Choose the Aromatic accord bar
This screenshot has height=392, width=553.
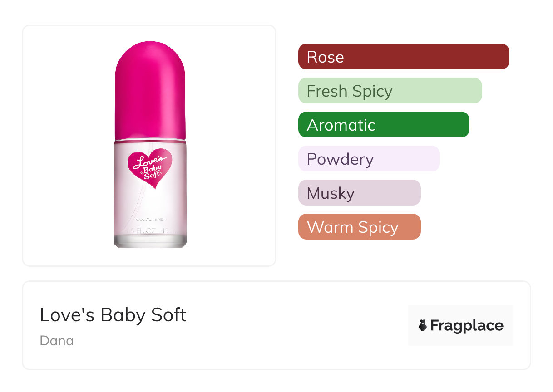tap(383, 125)
